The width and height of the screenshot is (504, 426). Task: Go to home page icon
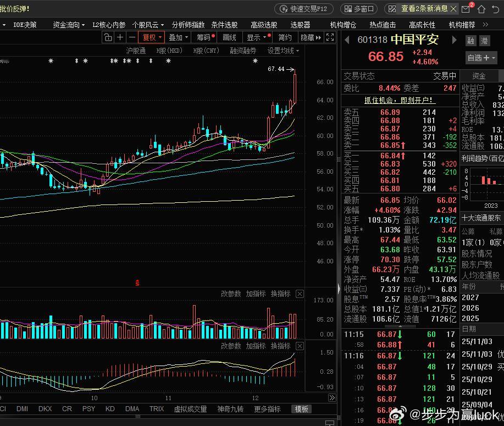pyautogui.click(x=481, y=9)
